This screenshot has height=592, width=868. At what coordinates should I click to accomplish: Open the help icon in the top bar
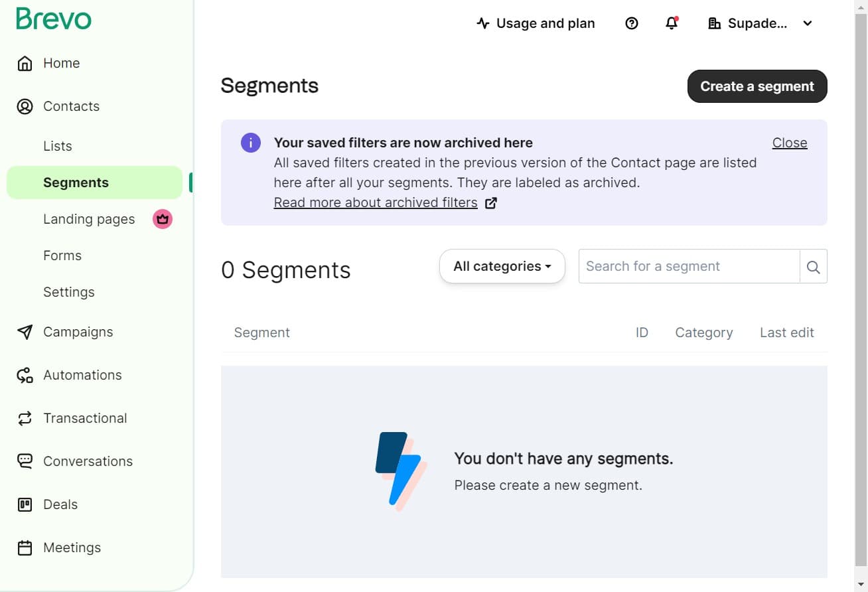pyautogui.click(x=631, y=23)
